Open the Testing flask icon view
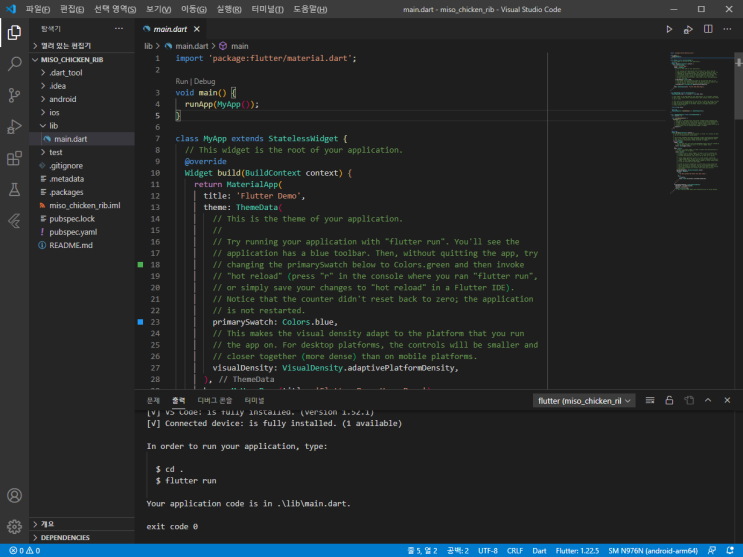This screenshot has height=557, width=743. (14, 190)
